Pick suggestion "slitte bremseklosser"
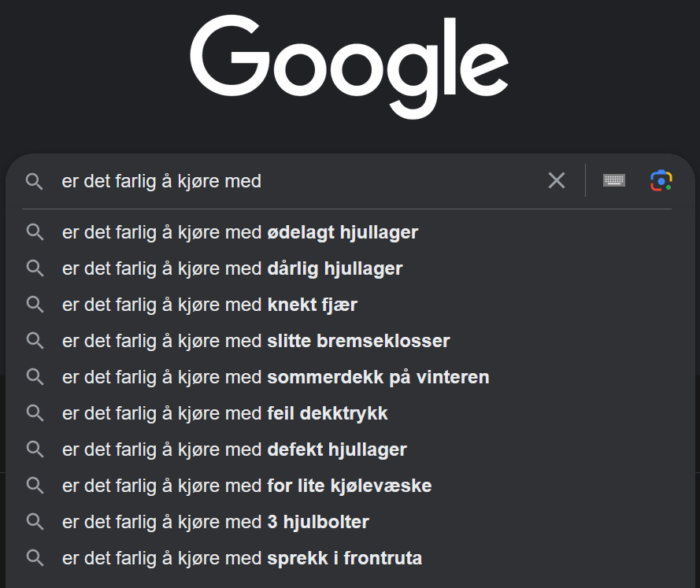 point(256,341)
